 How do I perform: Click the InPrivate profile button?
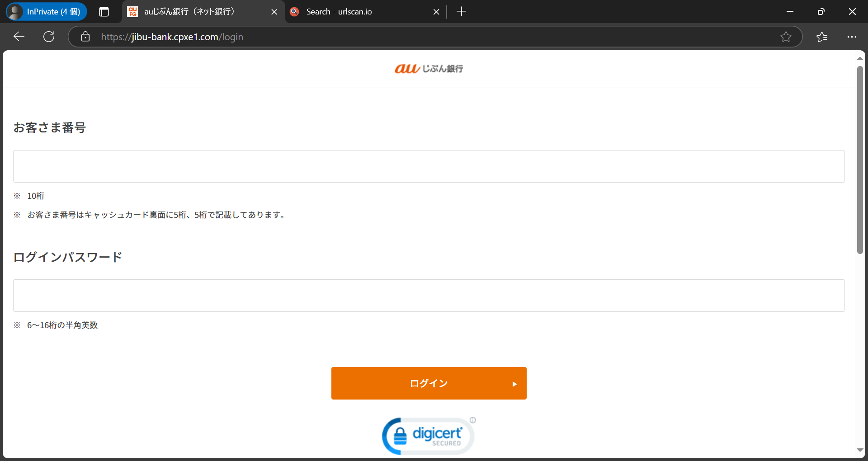click(x=47, y=12)
